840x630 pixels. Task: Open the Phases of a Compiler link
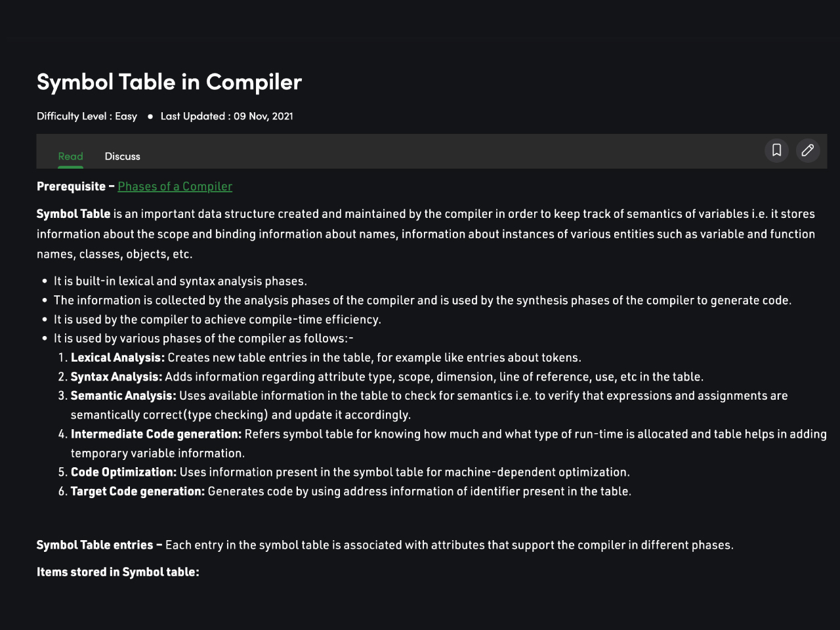[x=175, y=186]
